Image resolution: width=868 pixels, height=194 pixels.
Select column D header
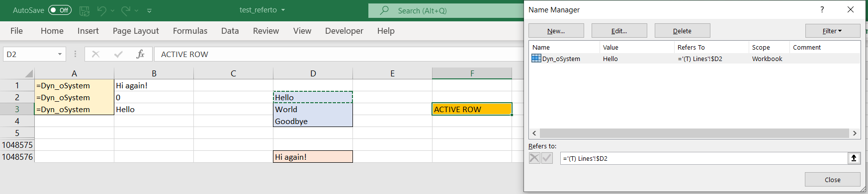313,73
